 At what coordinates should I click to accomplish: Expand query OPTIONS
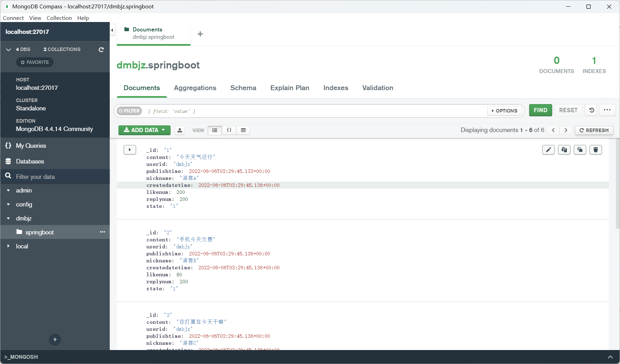505,111
